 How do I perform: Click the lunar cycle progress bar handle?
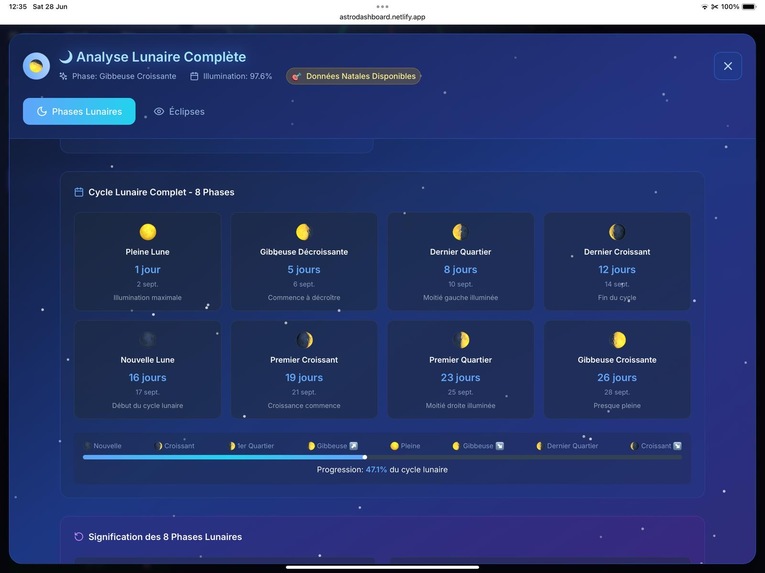(x=365, y=457)
